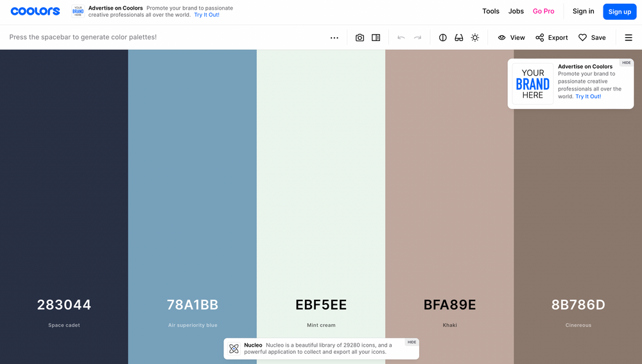Click the EBF5EE hex code

point(321,305)
